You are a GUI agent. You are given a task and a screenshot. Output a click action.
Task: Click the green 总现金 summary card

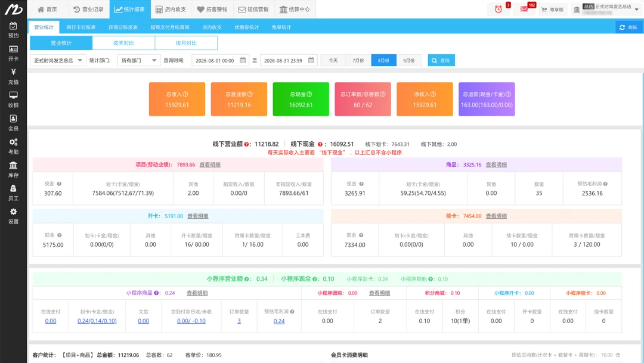[x=301, y=100]
